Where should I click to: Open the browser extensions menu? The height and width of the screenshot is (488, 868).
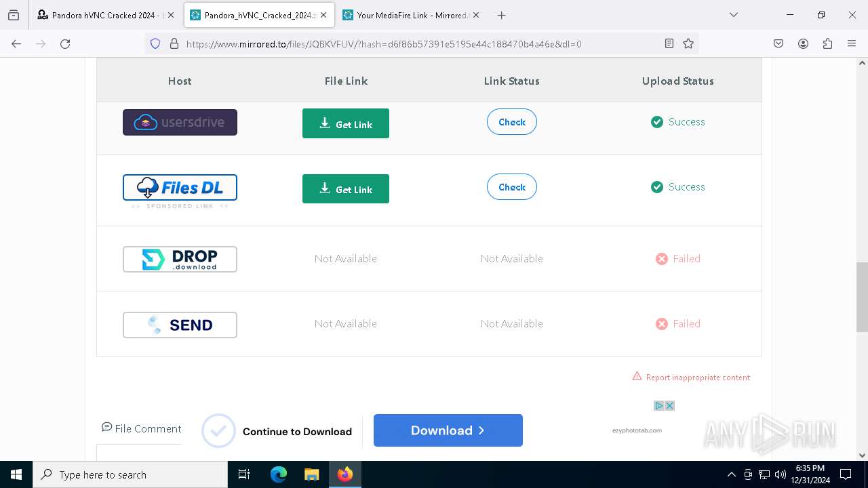827,43
